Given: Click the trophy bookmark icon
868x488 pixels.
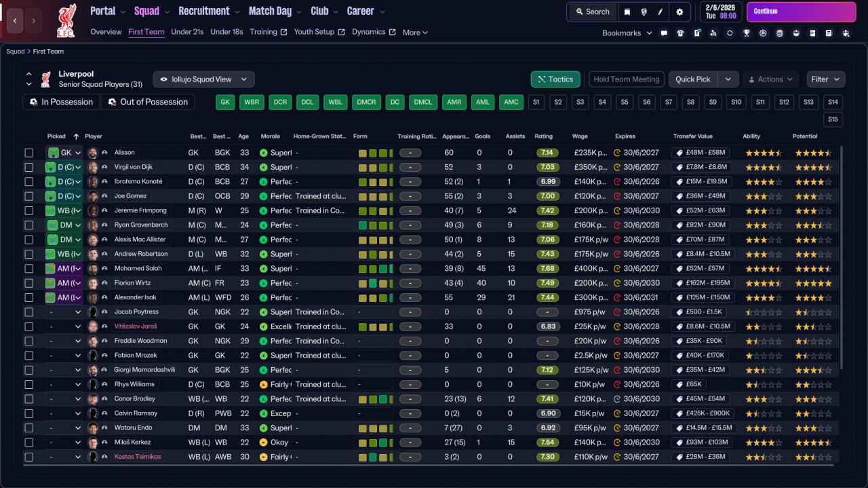Looking at the screenshot, I should 746,33.
